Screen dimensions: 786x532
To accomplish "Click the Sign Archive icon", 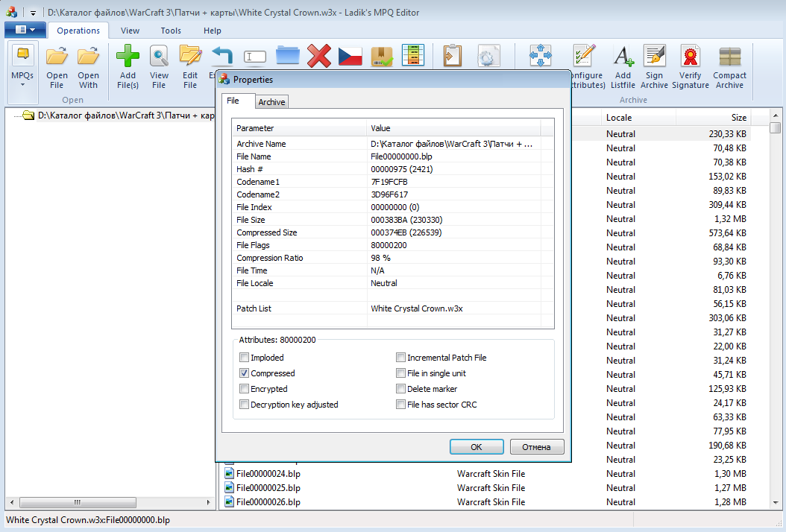I will pyautogui.click(x=654, y=56).
